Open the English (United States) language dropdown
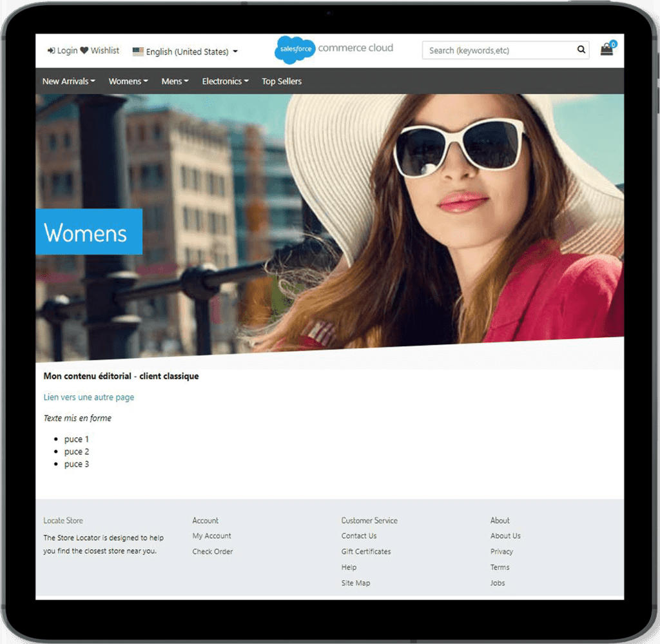Screen dimensions: 660x644 point(187,51)
